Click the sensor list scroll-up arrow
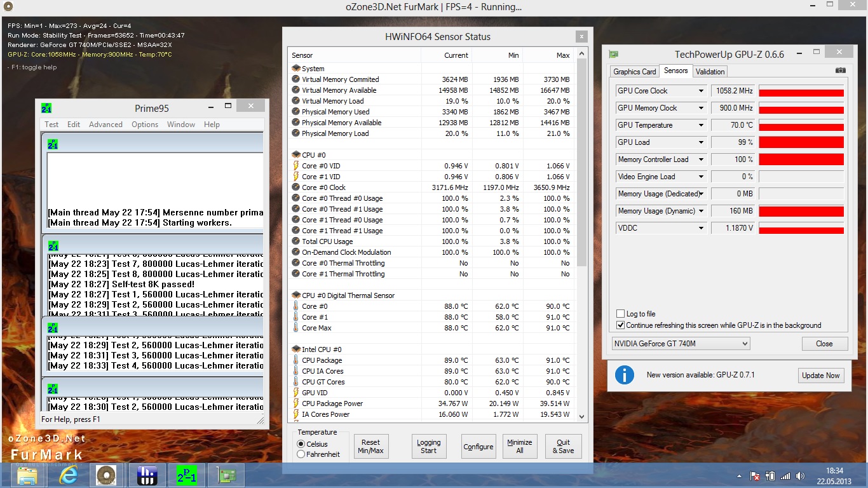This screenshot has width=868, height=488. pos(581,53)
